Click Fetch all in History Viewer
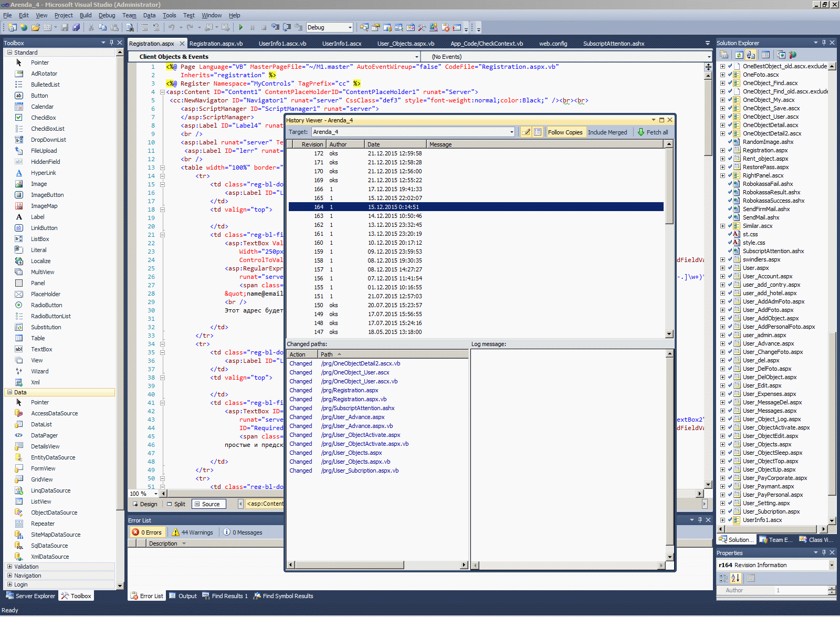Screen dimensions: 840x617 (653, 132)
